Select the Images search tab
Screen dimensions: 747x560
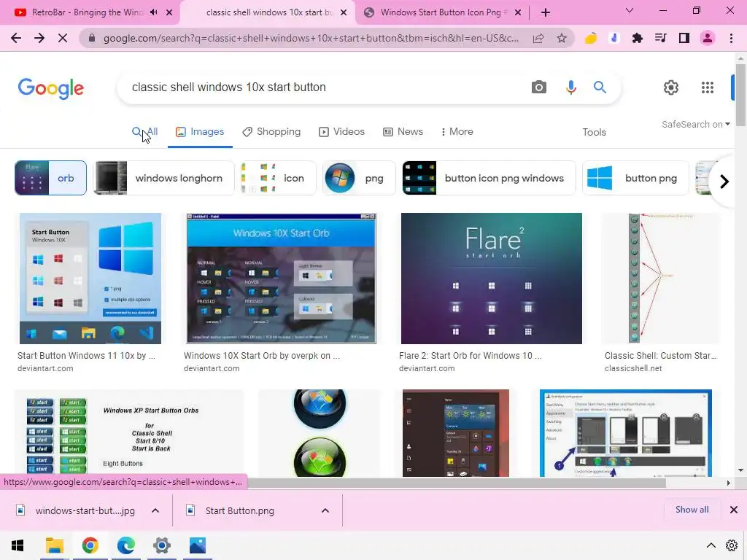pyautogui.click(x=200, y=131)
